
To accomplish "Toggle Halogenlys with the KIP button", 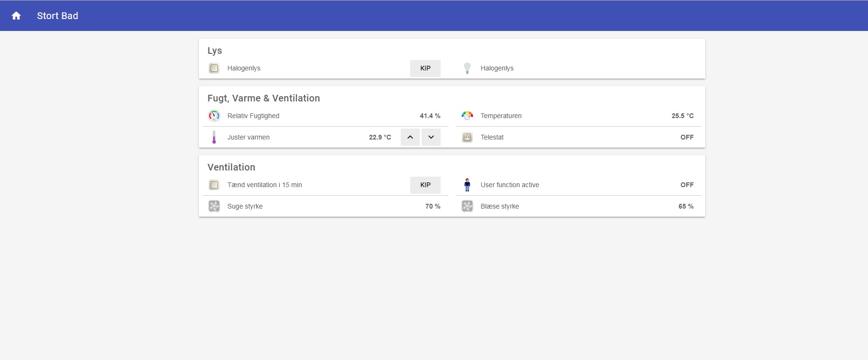I will click(425, 68).
